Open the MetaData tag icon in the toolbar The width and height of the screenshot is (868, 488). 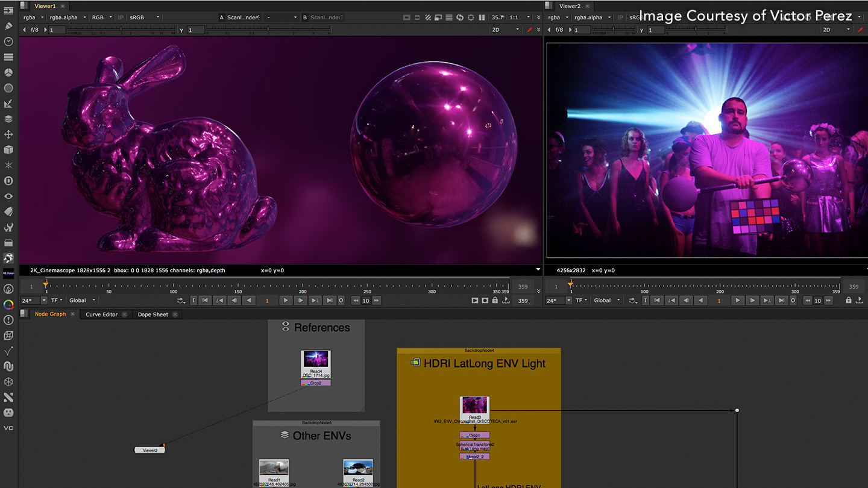point(8,211)
